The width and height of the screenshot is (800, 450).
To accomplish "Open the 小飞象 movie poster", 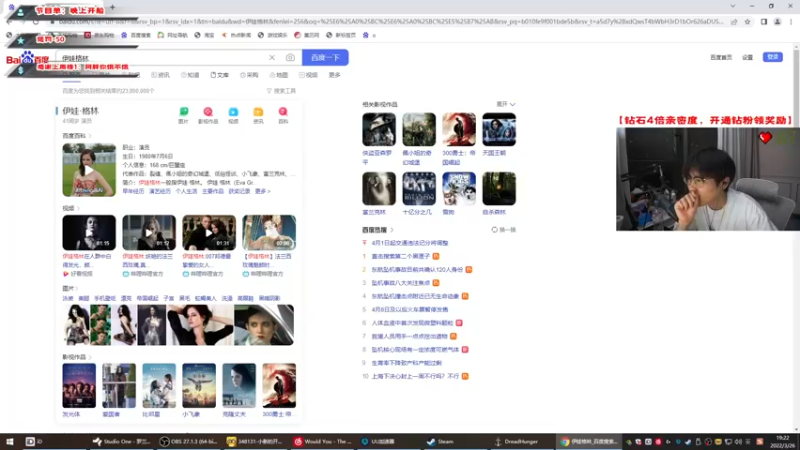I will point(199,386).
